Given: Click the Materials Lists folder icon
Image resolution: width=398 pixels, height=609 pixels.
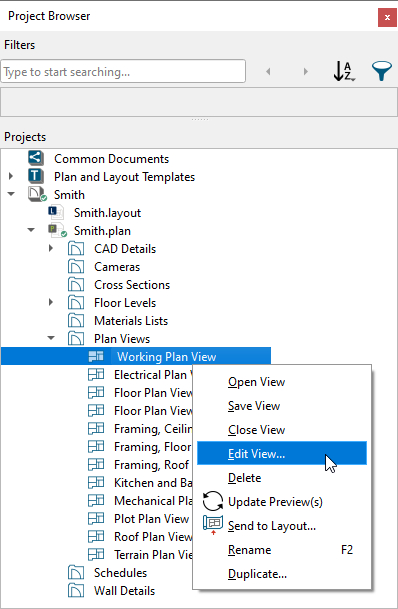Looking at the screenshot, I should (76, 320).
